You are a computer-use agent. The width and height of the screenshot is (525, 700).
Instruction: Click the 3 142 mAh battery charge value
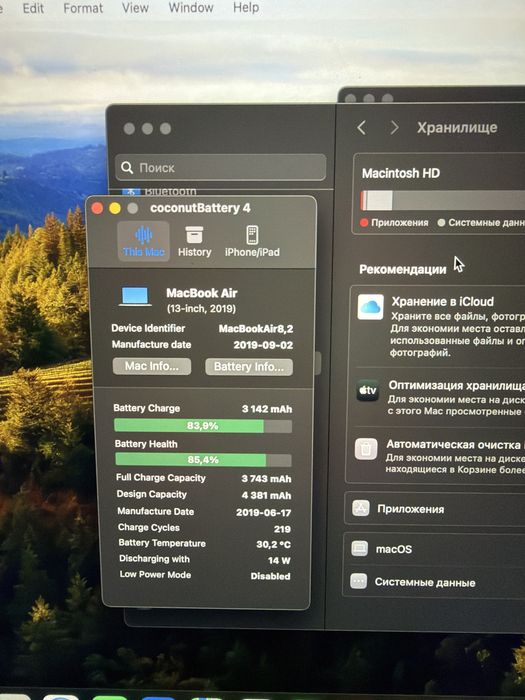tap(267, 409)
